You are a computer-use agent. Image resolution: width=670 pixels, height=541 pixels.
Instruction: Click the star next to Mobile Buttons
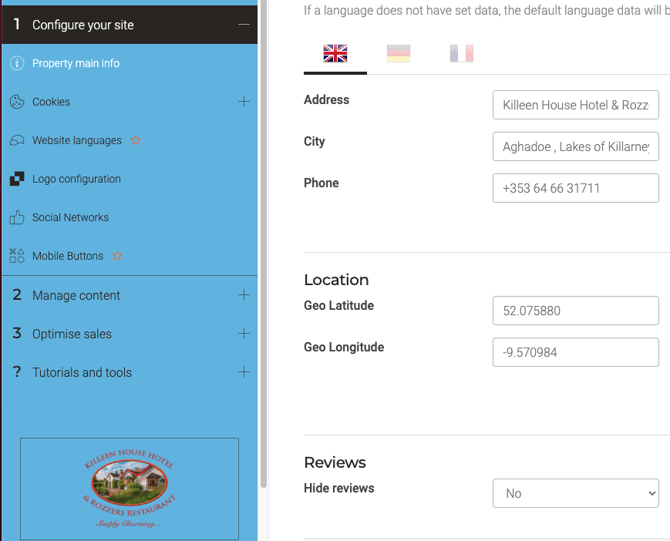(117, 256)
